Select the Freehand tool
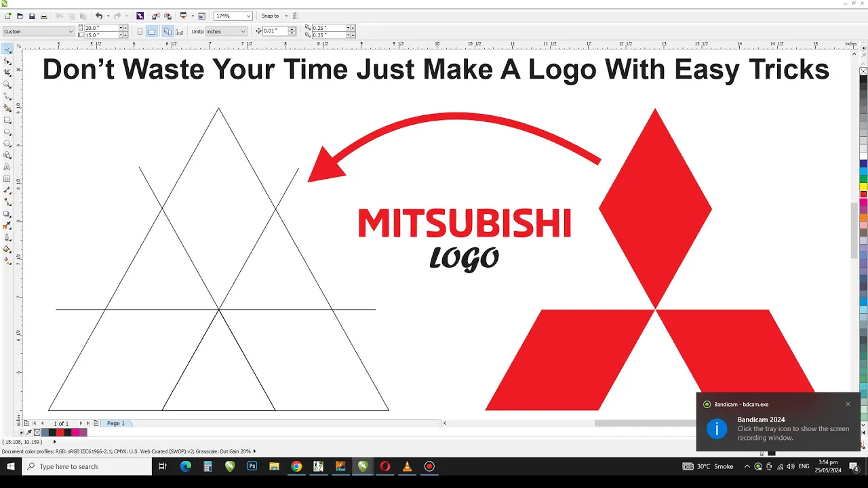This screenshot has width=868, height=488. [7, 96]
